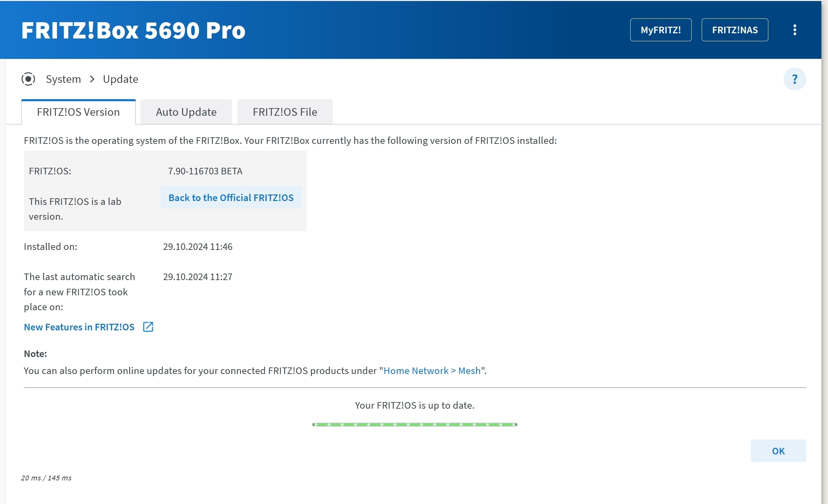
Task: Click the '20 ms / 145 ms' timing text
Action: 46,478
